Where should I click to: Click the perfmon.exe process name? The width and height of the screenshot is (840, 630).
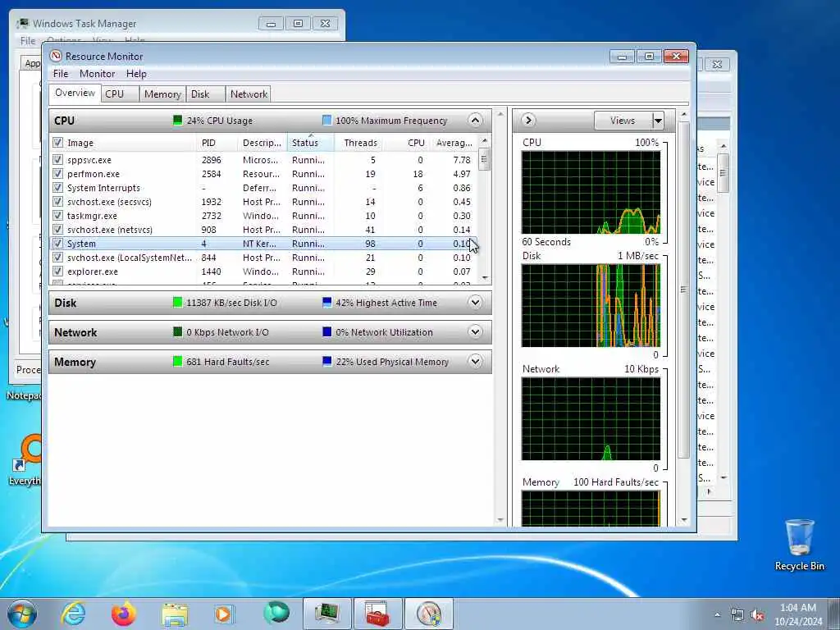point(94,174)
